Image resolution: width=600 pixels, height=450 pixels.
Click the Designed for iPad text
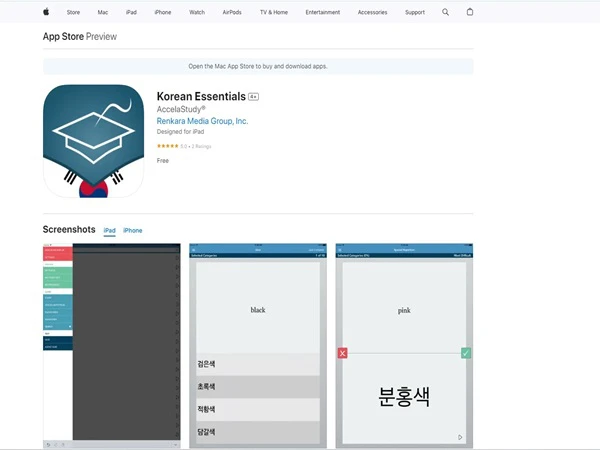(180, 132)
